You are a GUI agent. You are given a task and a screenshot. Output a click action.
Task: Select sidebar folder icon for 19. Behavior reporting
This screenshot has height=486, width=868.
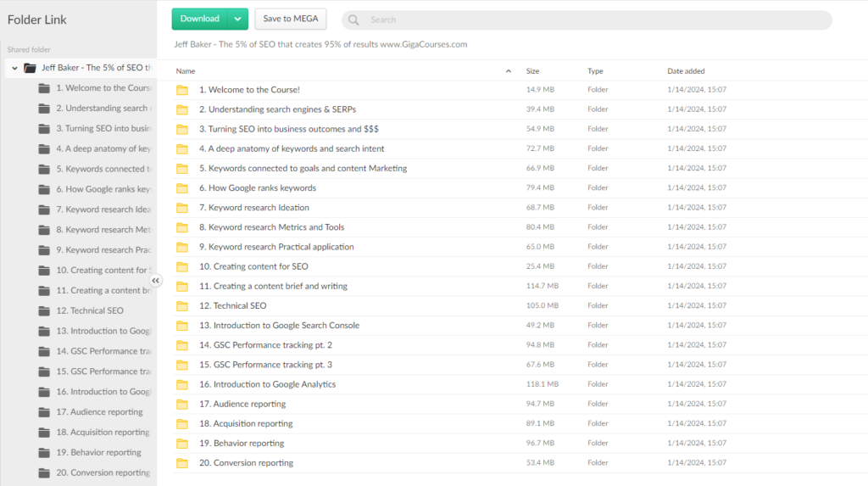[x=44, y=453]
